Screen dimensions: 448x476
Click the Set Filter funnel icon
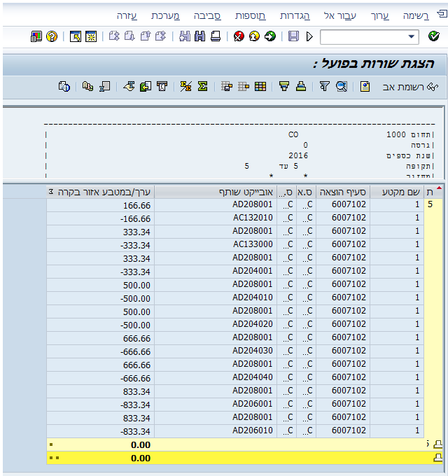(324, 87)
